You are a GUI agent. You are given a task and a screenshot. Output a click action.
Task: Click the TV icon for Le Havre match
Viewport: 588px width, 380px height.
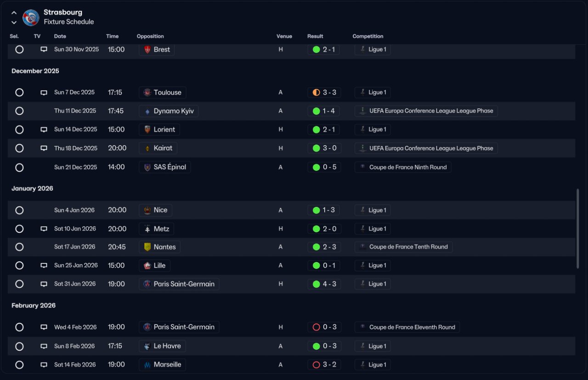(44, 346)
